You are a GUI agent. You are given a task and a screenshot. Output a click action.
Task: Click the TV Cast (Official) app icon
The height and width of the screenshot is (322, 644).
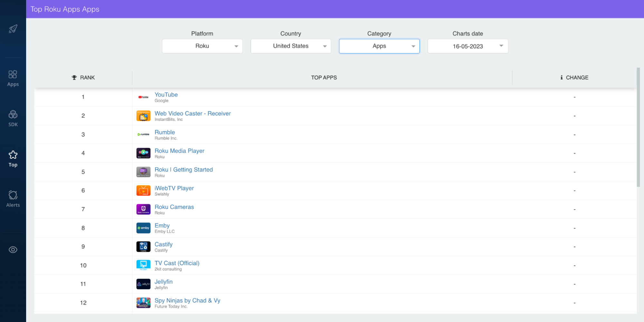pos(143,265)
